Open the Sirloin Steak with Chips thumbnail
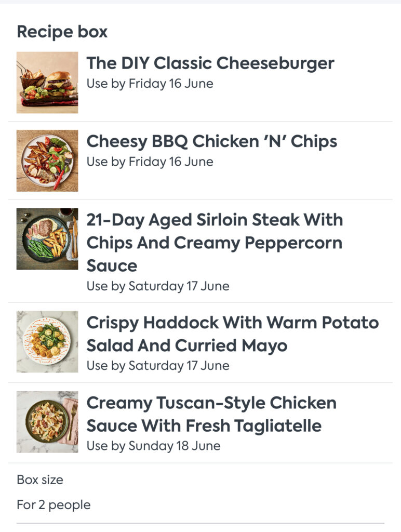 47,239
